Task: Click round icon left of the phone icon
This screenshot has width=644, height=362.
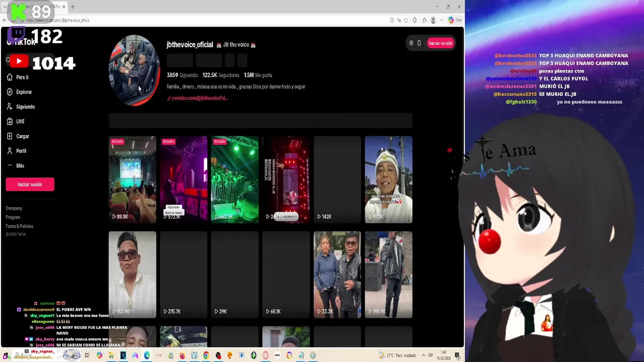Action: pyautogui.click(x=411, y=43)
